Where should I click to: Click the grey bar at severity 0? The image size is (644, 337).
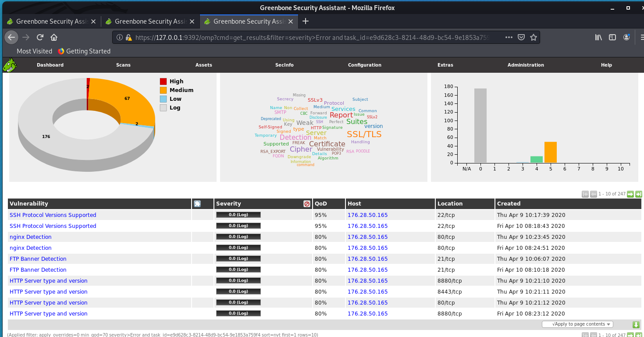pos(480,125)
